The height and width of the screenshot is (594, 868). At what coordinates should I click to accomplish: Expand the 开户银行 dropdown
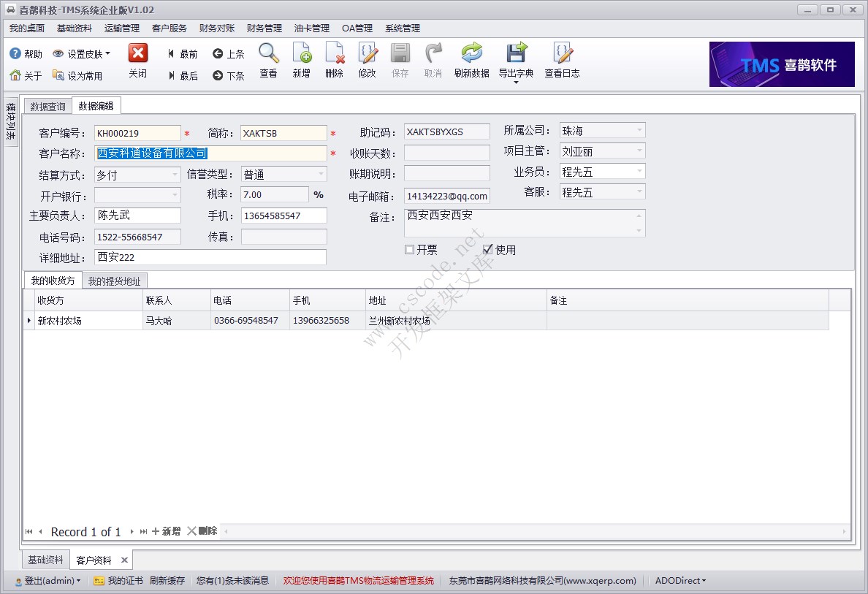[175, 195]
